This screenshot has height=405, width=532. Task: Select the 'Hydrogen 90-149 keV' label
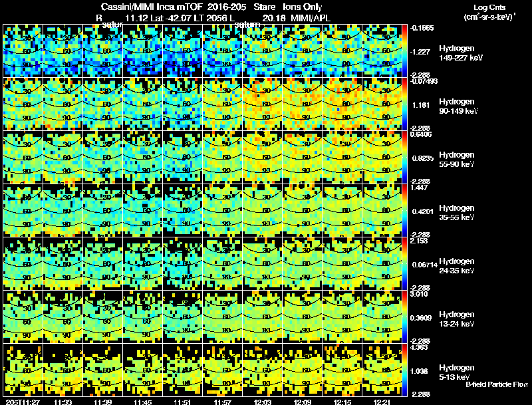[x=458, y=106]
